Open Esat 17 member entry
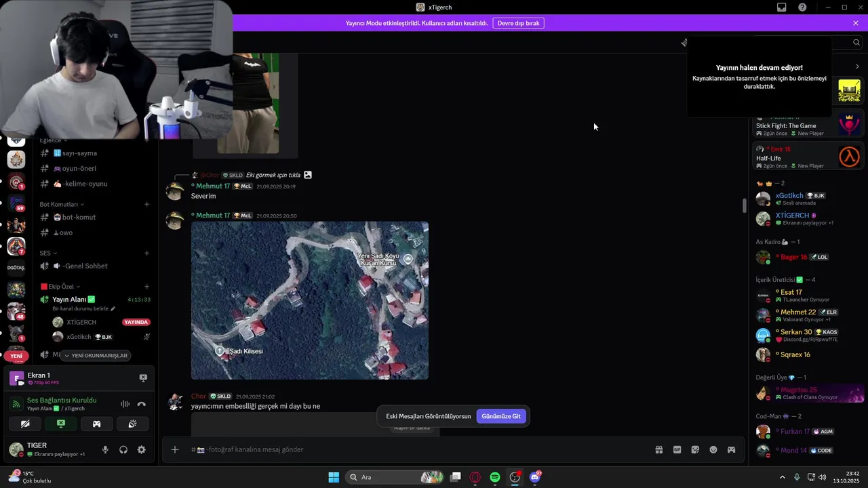The width and height of the screenshot is (868, 488). (x=807, y=296)
